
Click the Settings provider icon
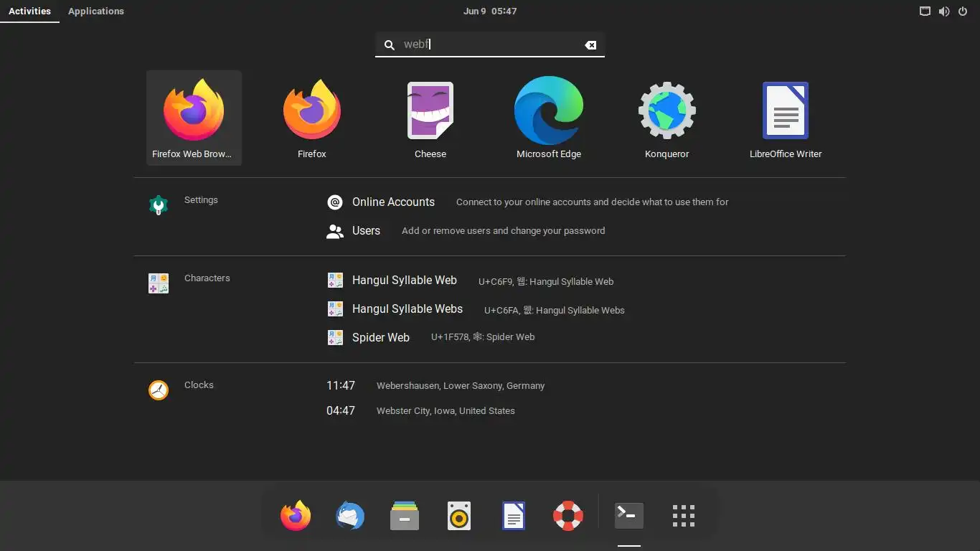pos(159,205)
